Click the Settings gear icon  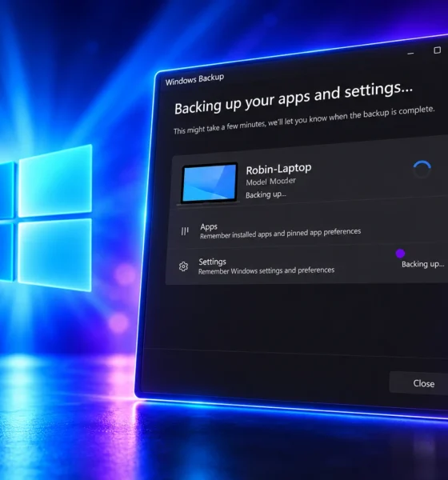pyautogui.click(x=183, y=266)
